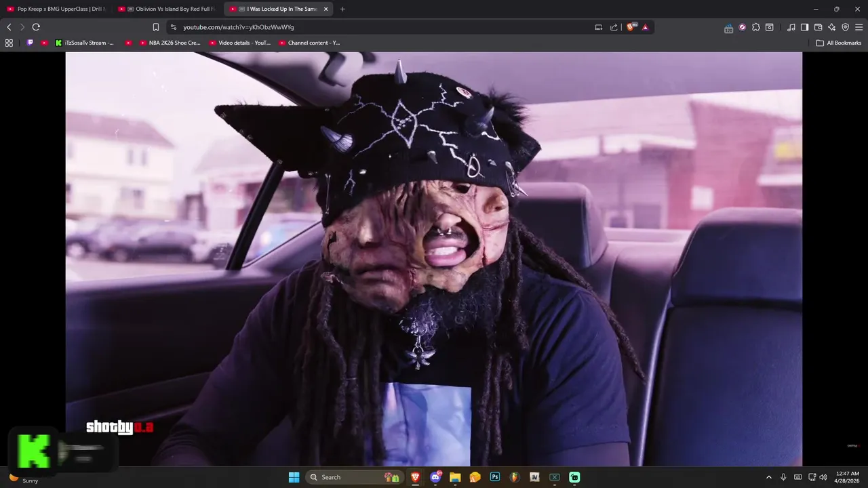The width and height of the screenshot is (868, 488).
Task: Click the 120 badge extension icon
Action: [x=728, y=28]
